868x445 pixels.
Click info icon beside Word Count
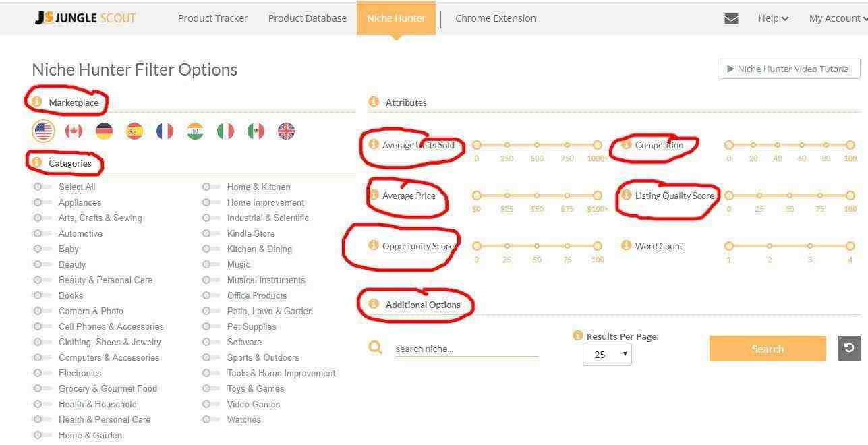coord(626,245)
